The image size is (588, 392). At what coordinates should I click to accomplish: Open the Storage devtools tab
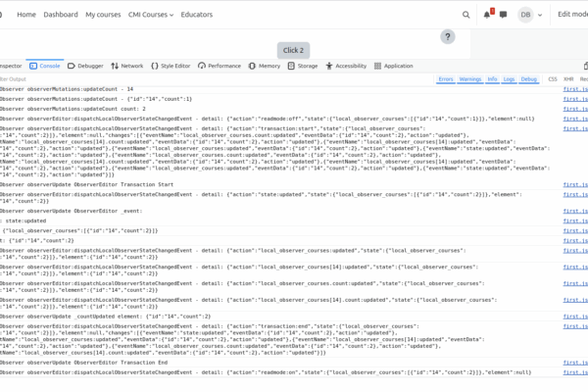303,66
